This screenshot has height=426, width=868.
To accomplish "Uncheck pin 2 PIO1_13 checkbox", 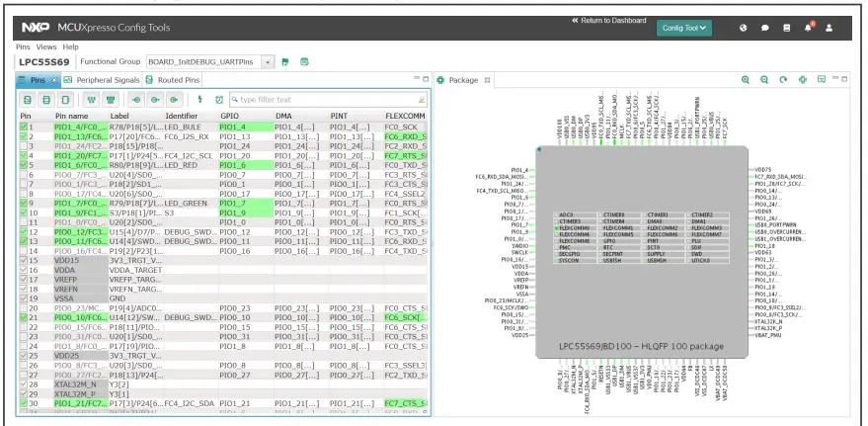I will [x=24, y=136].
